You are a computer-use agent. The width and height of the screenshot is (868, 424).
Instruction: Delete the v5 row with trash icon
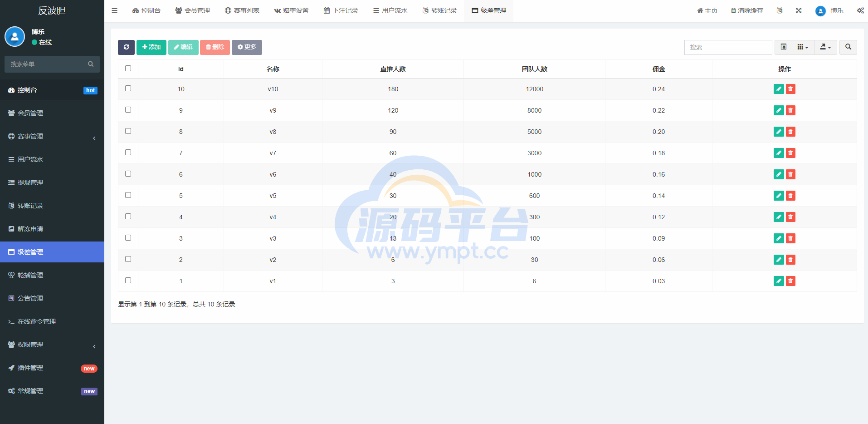point(790,196)
